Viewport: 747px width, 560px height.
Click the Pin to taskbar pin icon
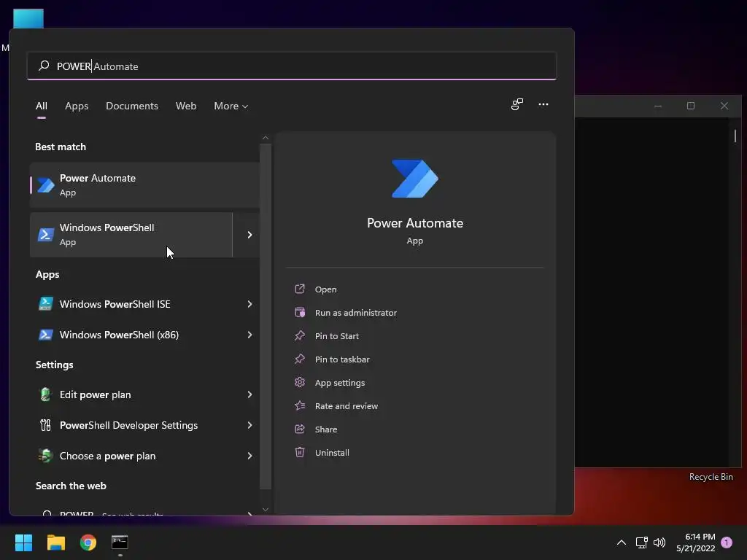[300, 359]
